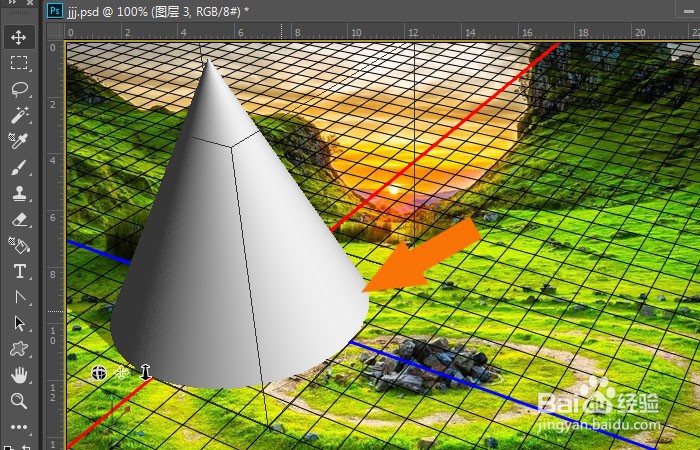The height and width of the screenshot is (450, 700).
Task: Select the Eyedropper tool
Action: [x=19, y=141]
